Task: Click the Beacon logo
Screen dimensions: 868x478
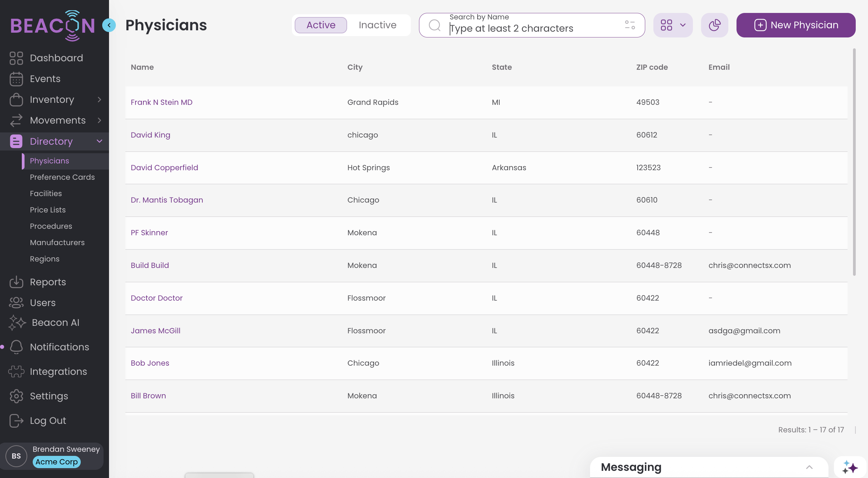Action: pos(53,26)
